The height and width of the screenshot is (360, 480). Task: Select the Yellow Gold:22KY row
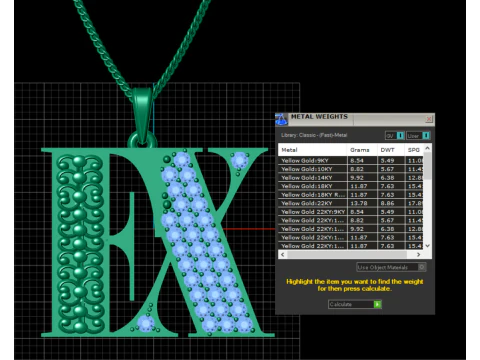coord(351,203)
